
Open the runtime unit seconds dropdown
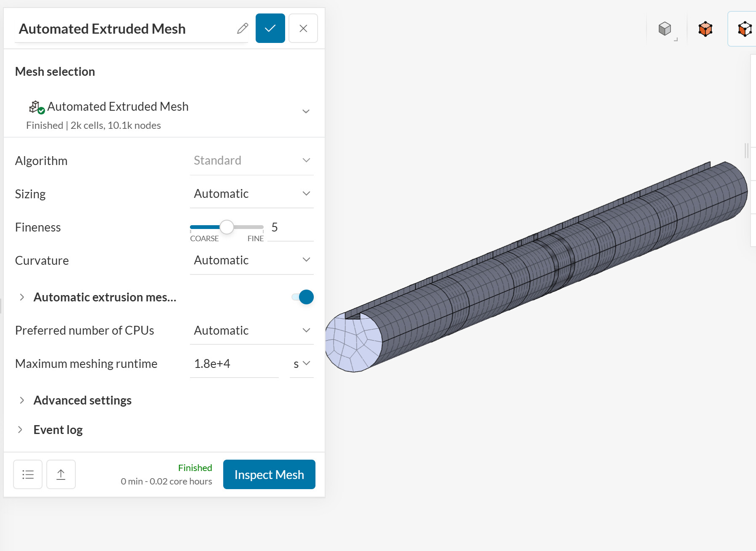302,364
